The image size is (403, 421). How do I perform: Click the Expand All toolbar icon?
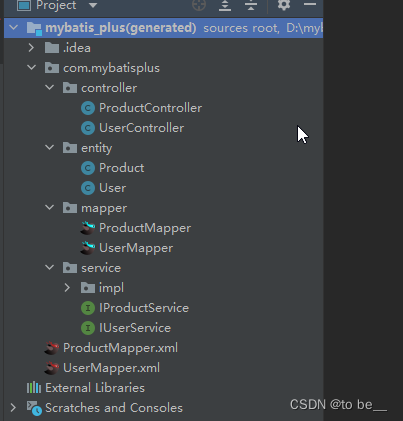pyautogui.click(x=225, y=5)
